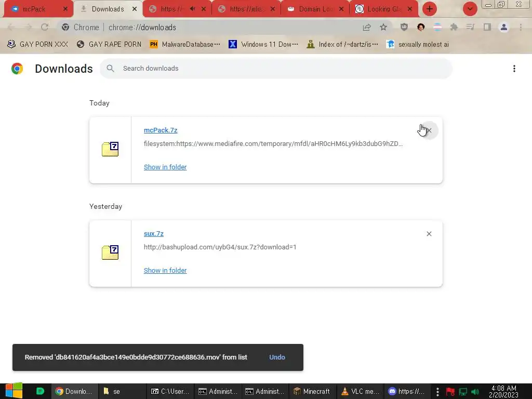Click the avatar-face extension icon

(x=421, y=27)
